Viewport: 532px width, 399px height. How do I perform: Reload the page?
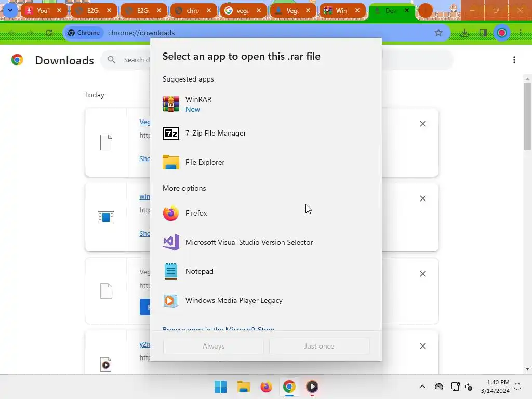coord(49,33)
